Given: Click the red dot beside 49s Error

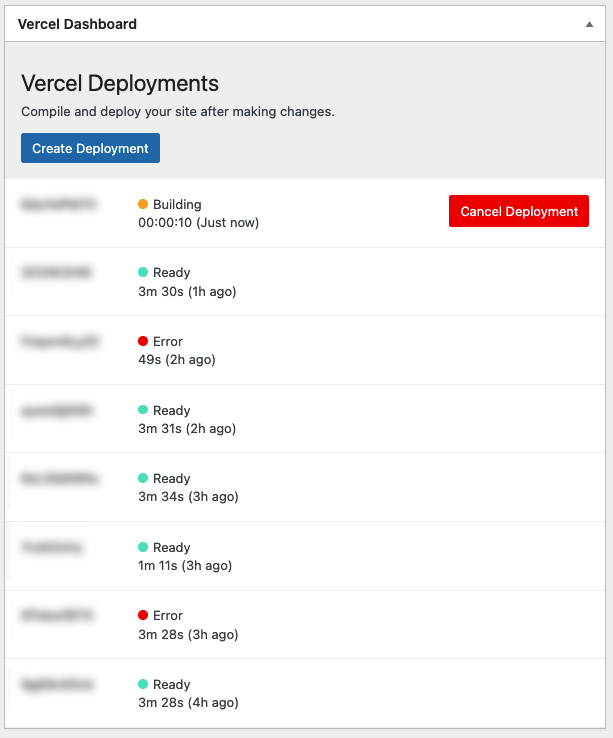Looking at the screenshot, I should 143,341.
